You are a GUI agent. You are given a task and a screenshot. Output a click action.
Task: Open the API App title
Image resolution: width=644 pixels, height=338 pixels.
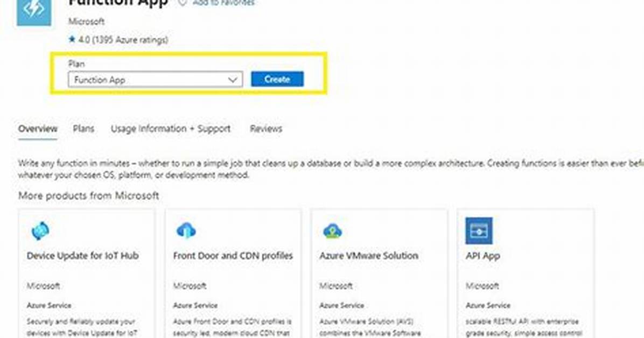(x=482, y=256)
